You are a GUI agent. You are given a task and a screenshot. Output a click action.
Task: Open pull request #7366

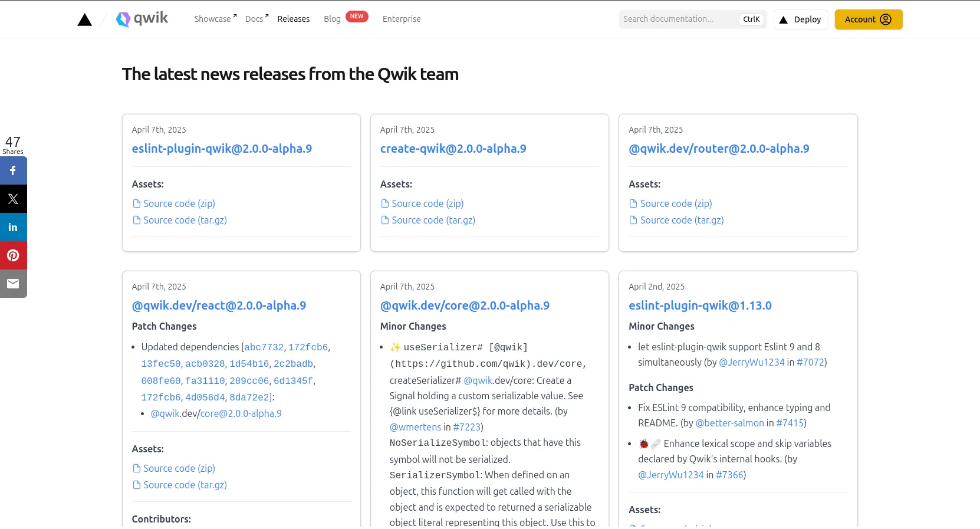tap(729, 475)
